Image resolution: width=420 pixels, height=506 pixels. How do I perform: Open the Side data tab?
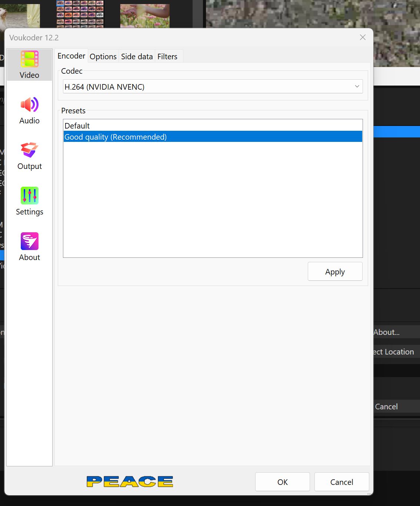point(137,57)
